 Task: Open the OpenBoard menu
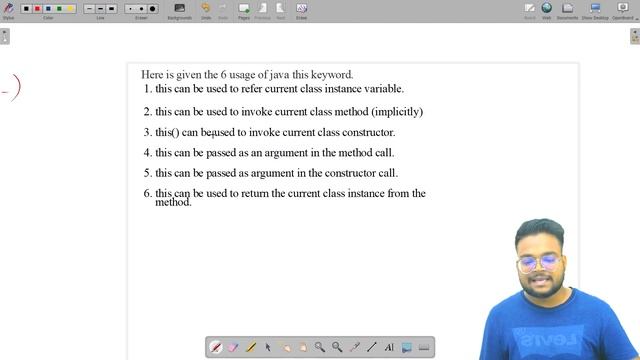pos(623,10)
